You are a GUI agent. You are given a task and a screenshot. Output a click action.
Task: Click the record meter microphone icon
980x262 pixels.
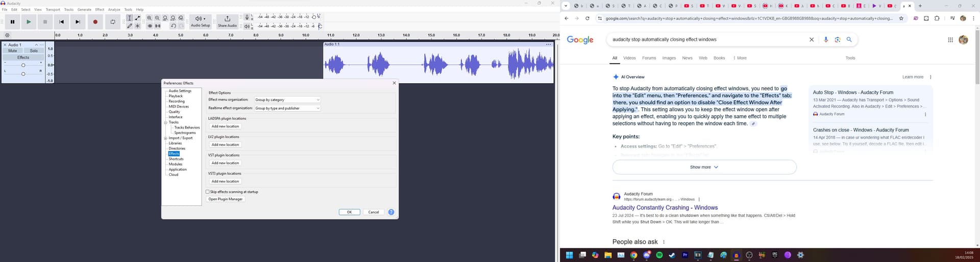point(247,17)
